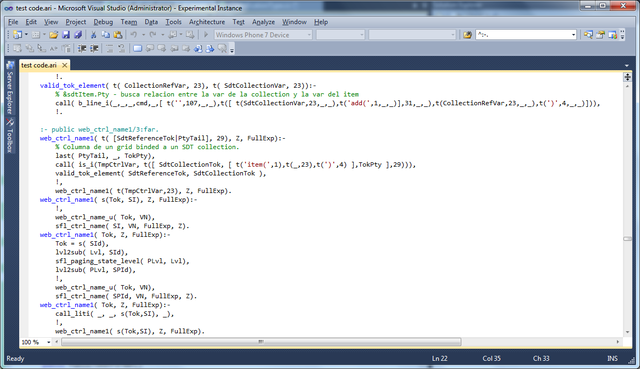
Task: Click the Redo arrow icon
Action: (153, 35)
